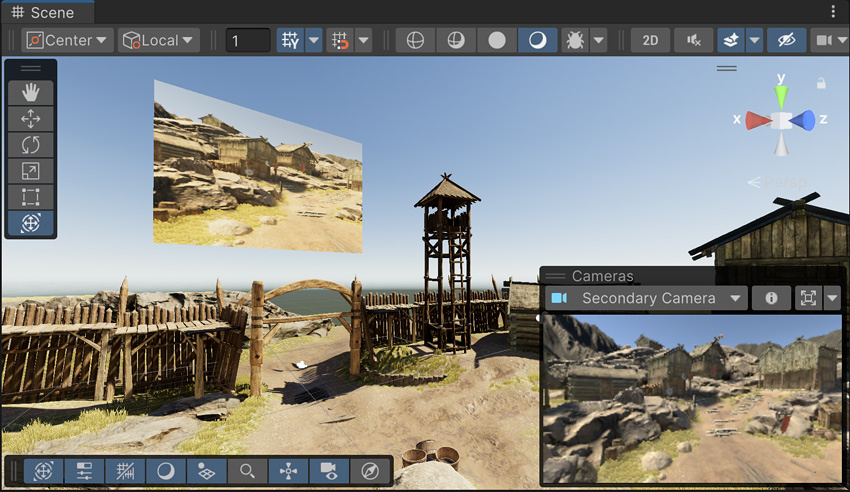
Task: Click the magnifier Search overlay icon
Action: pos(246,470)
